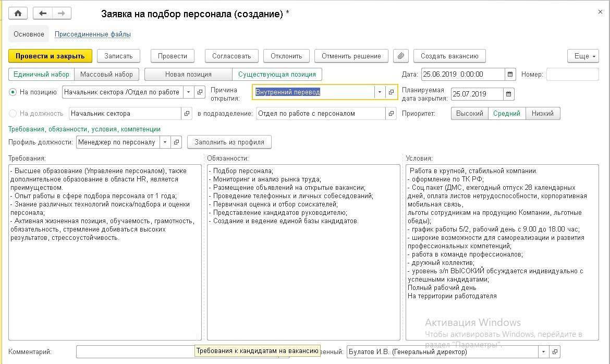610x364 pixels.
Task: Click the paperclip attachment icon
Action: (400, 56)
